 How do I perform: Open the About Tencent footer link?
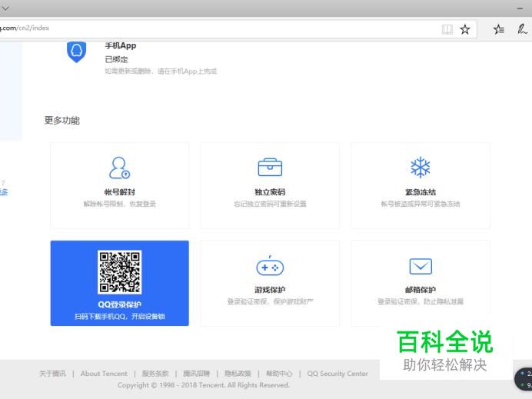coord(104,374)
